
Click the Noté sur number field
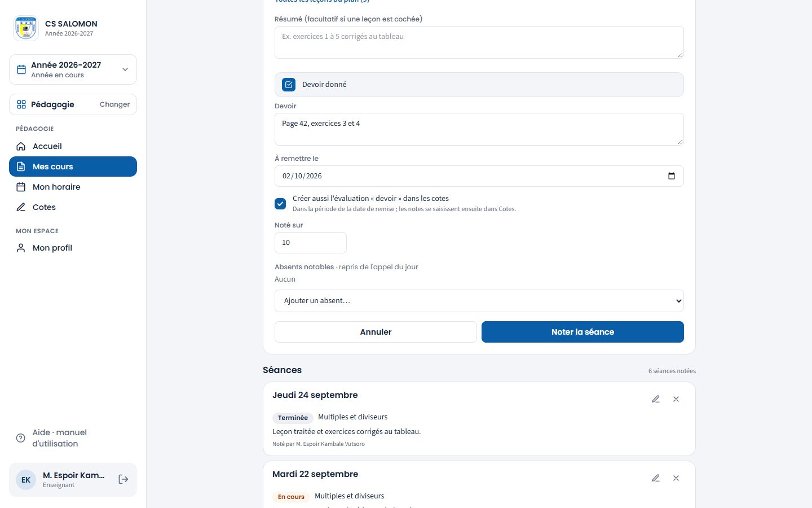click(311, 243)
